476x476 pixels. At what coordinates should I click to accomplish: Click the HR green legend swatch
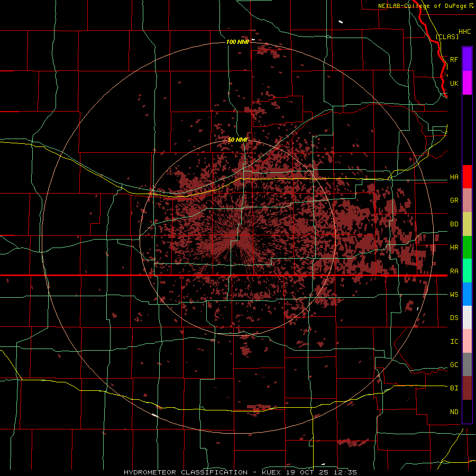pyautogui.click(x=467, y=247)
